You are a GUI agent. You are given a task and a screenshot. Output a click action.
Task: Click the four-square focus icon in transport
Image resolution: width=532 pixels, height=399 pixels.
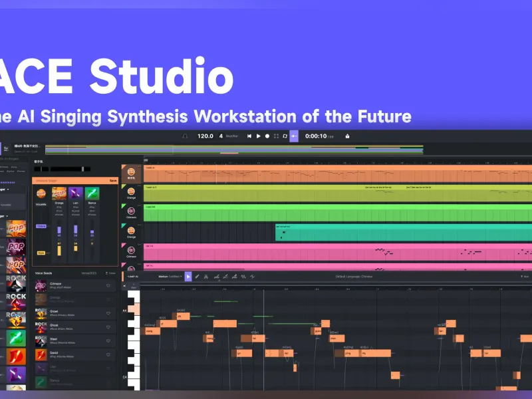(276, 136)
